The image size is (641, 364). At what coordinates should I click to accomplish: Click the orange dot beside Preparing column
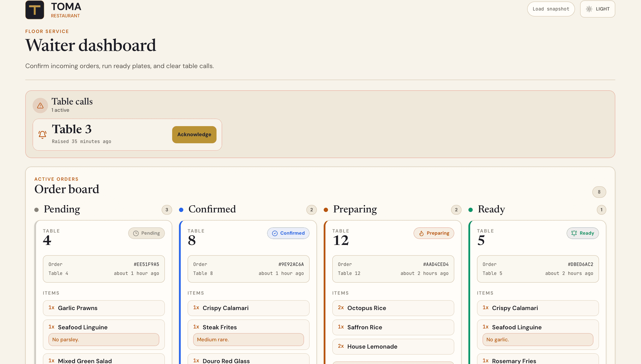[x=326, y=210]
